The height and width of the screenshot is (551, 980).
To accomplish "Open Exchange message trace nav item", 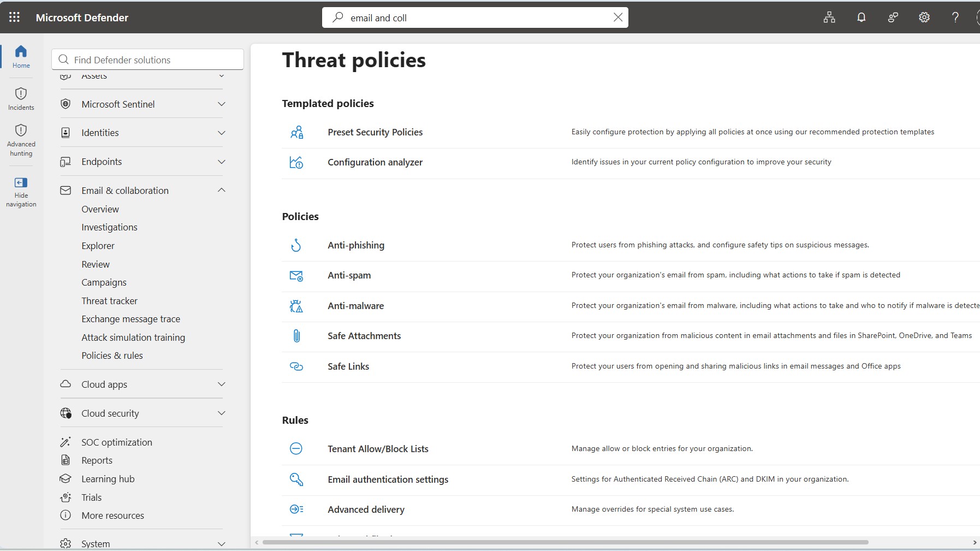I will pos(130,319).
